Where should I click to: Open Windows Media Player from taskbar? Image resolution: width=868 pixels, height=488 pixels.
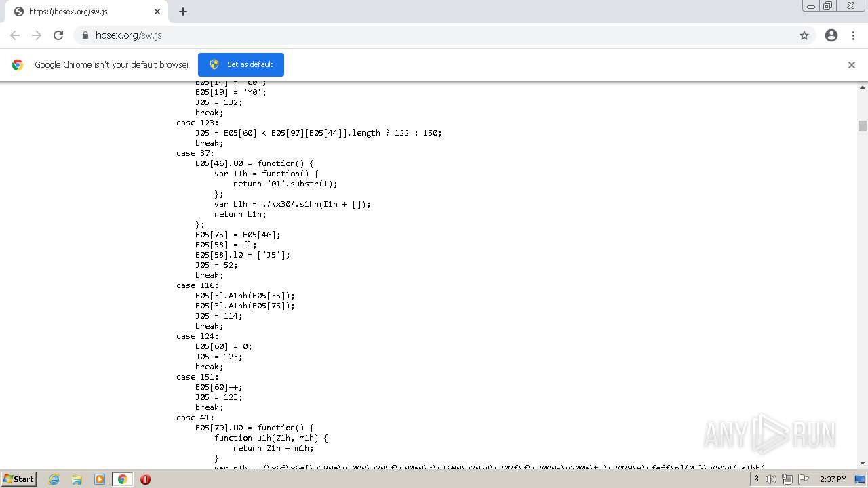99,479
